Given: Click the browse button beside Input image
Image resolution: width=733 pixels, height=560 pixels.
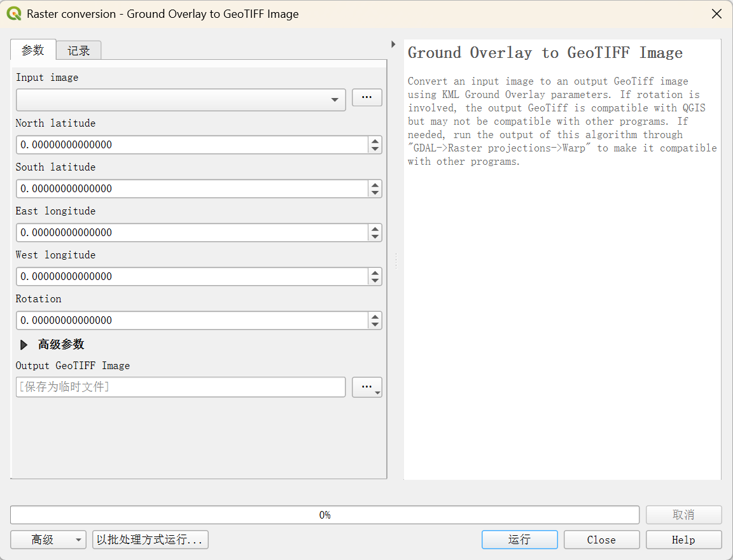Looking at the screenshot, I should click(366, 97).
